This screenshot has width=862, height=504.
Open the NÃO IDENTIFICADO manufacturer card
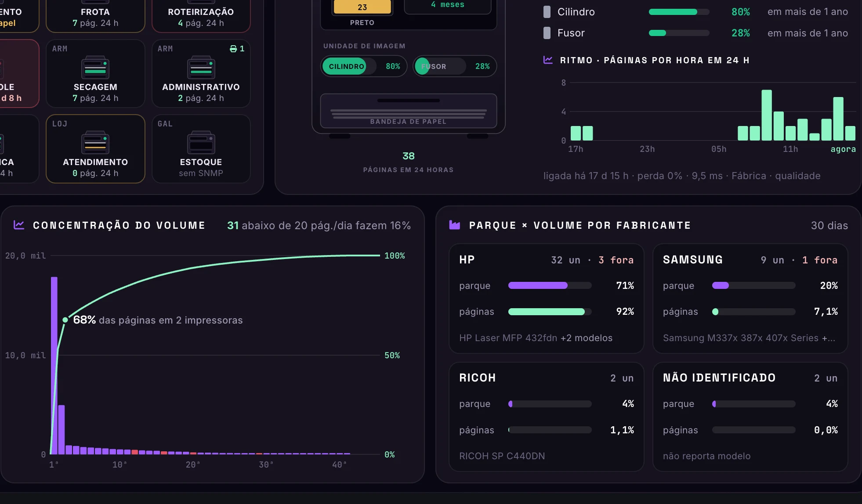click(750, 417)
